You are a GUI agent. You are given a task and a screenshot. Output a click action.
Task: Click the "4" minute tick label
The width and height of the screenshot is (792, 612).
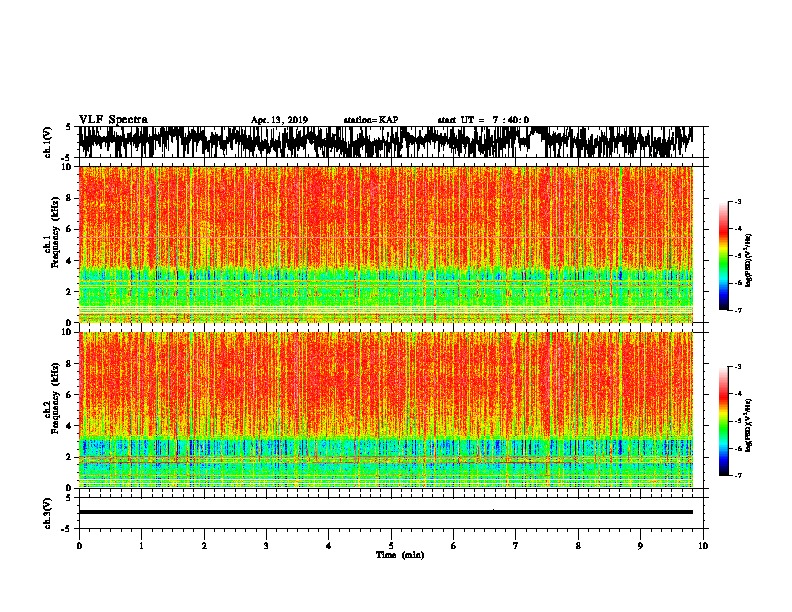329,546
